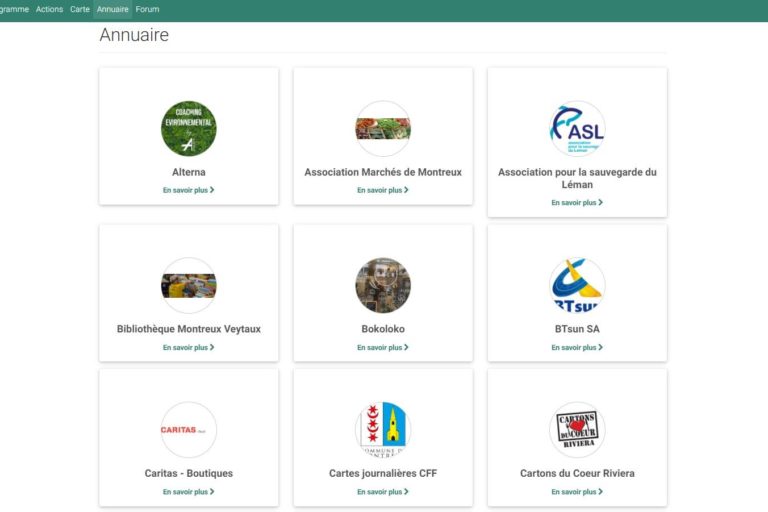Select the Bibliothèque Montreux Veytaux logo image

188,286
